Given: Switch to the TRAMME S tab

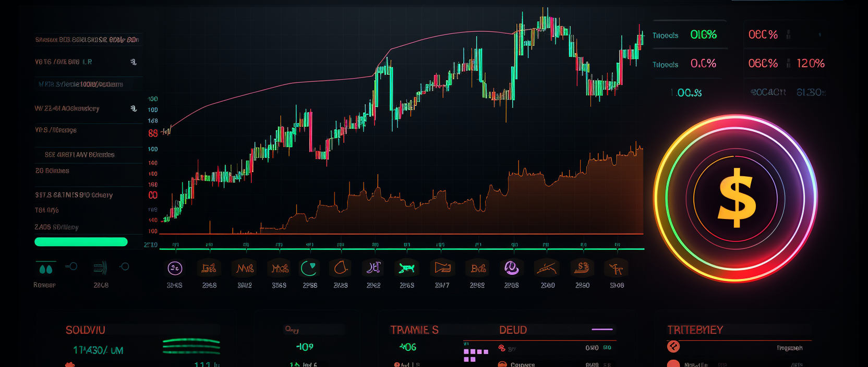Looking at the screenshot, I should point(414,330).
